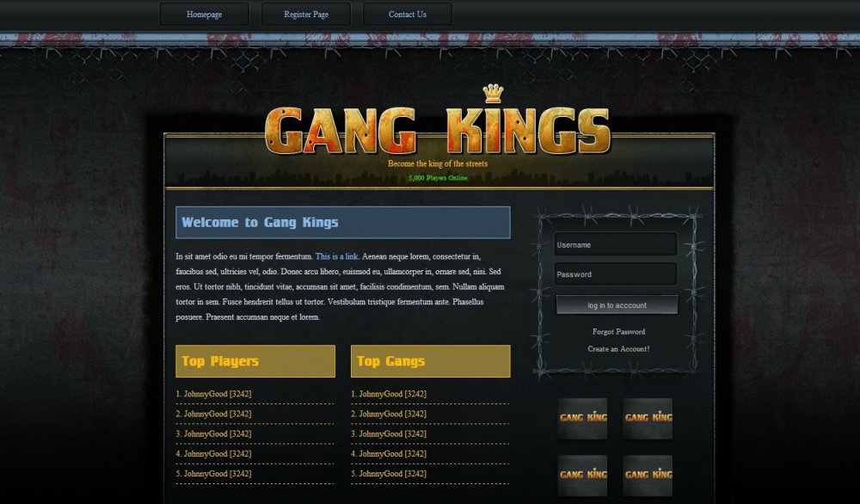
Task: Open the top-left Gang Kings thumbnail
Action: click(582, 418)
